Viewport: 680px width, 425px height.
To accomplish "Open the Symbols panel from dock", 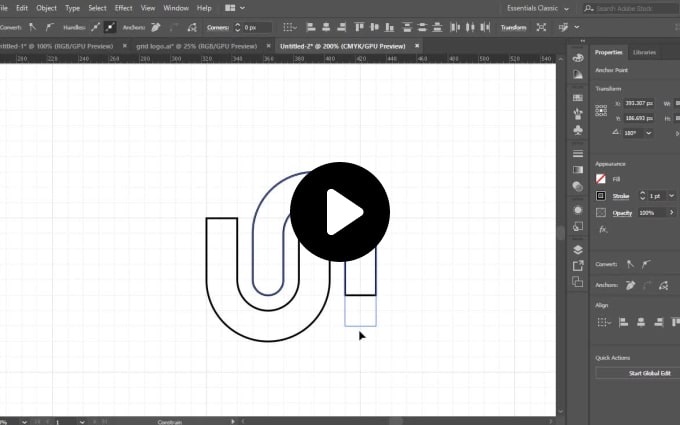I will pos(578,130).
